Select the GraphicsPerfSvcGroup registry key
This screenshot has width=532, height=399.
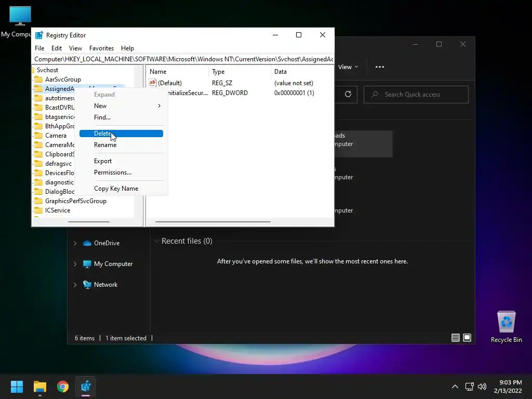coord(76,201)
